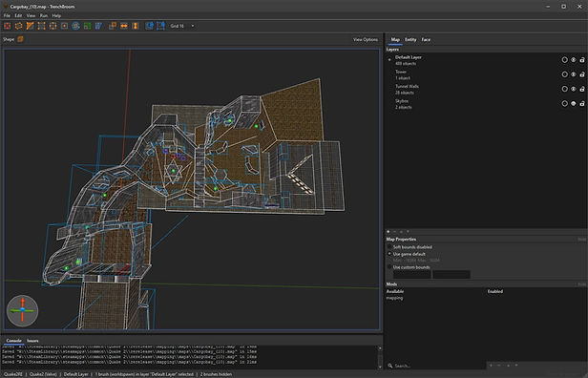Toggle visibility of Tunnel Walls layer
Viewport: 588px width, 378px height.
[574, 89]
